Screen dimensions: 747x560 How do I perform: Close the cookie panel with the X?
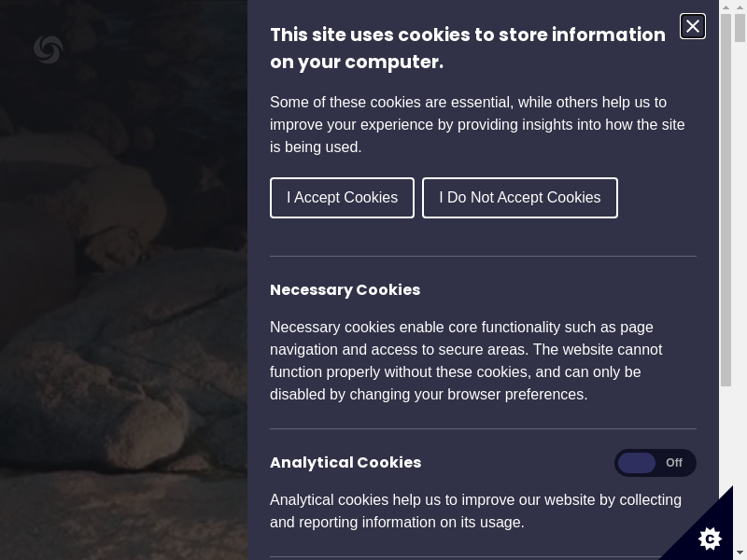[x=693, y=26]
